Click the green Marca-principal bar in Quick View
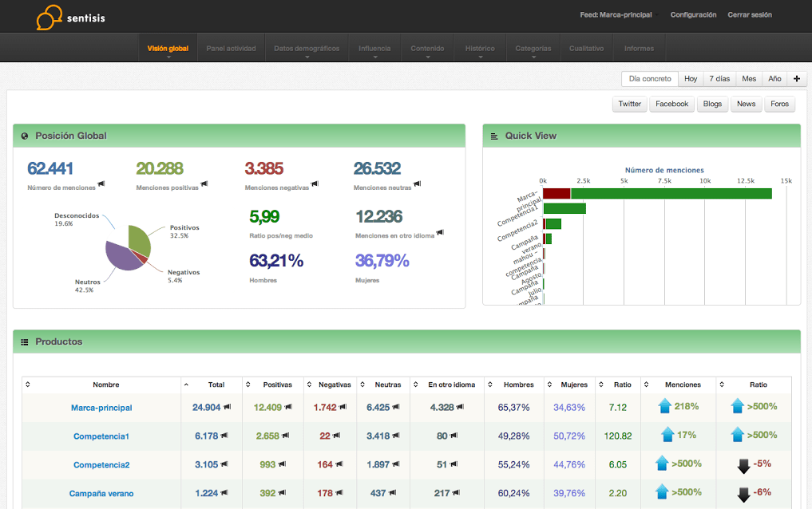Image resolution: width=812 pixels, height=509 pixels. (671, 193)
